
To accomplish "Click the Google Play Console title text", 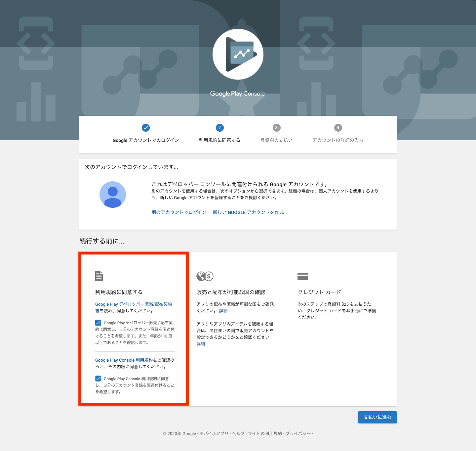I will (238, 94).
